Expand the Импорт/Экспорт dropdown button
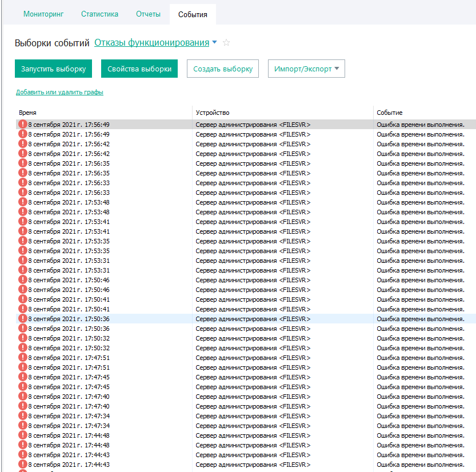476x472 pixels. click(x=306, y=69)
